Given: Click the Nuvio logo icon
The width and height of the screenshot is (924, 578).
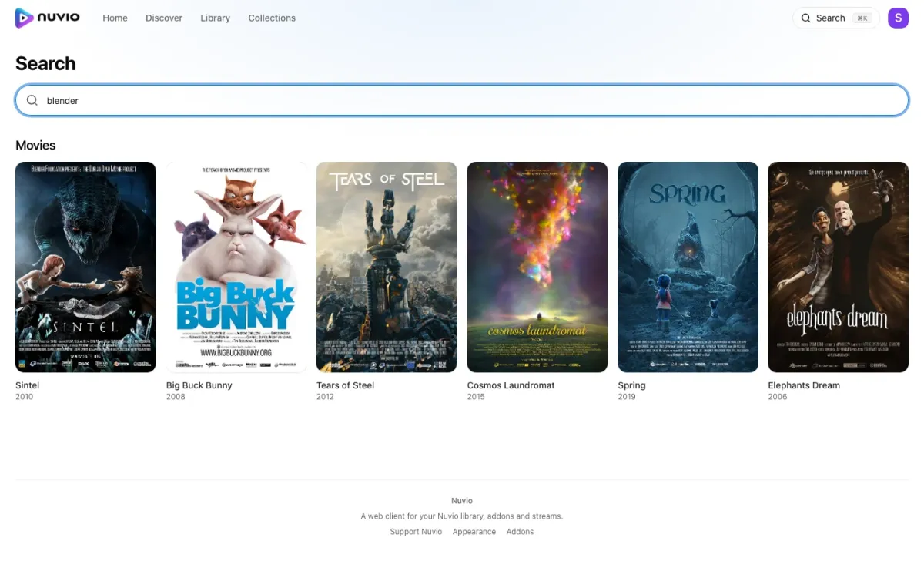Looking at the screenshot, I should click(x=25, y=18).
